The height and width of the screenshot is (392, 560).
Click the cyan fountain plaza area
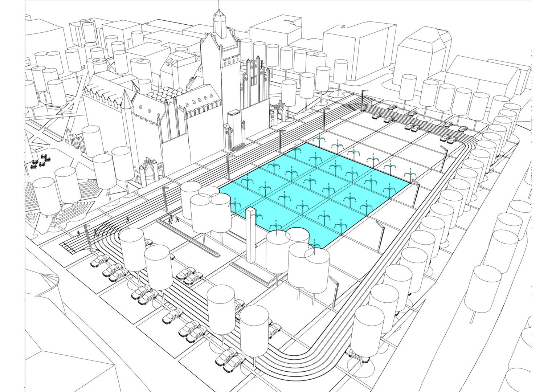[316, 189]
